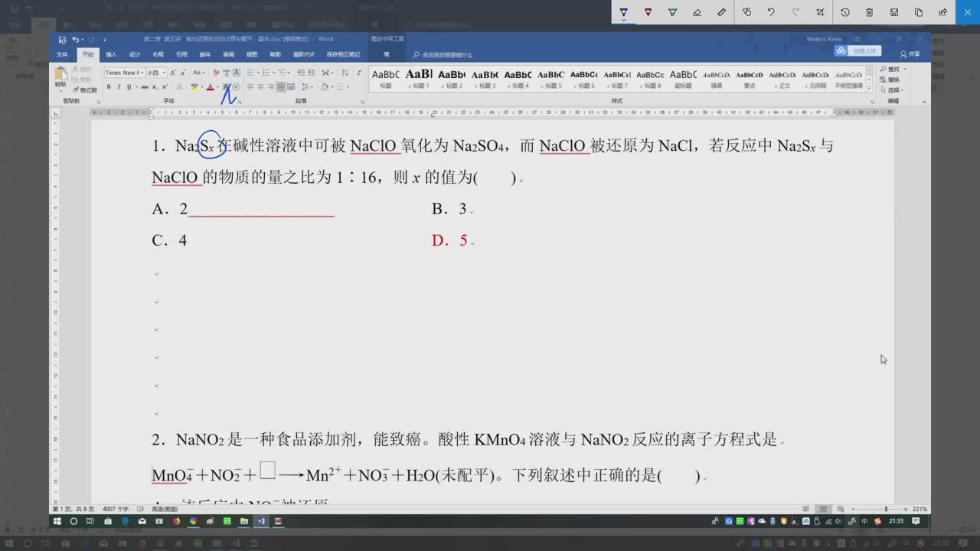The height and width of the screenshot is (551, 980).
Task: Open Cortana search circle on taskbar
Action: (73, 521)
